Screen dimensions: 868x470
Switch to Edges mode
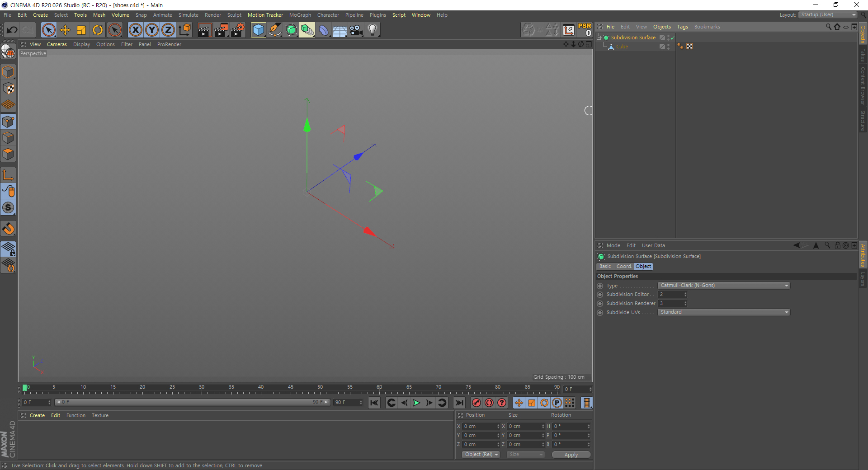coord(8,138)
